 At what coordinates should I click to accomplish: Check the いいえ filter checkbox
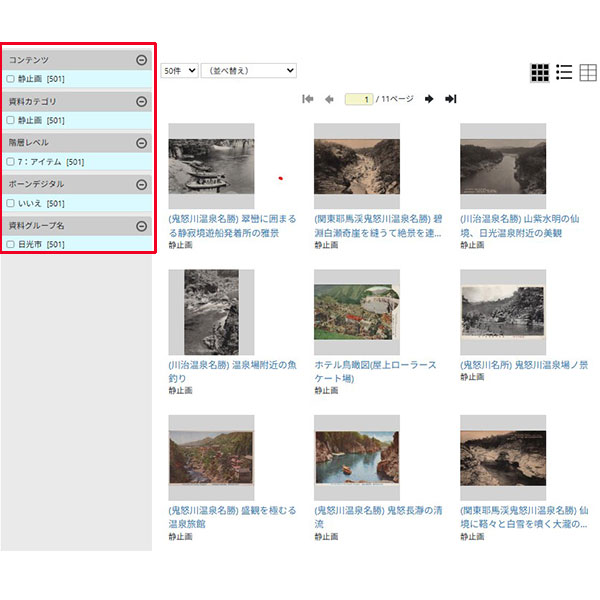pos(10,203)
